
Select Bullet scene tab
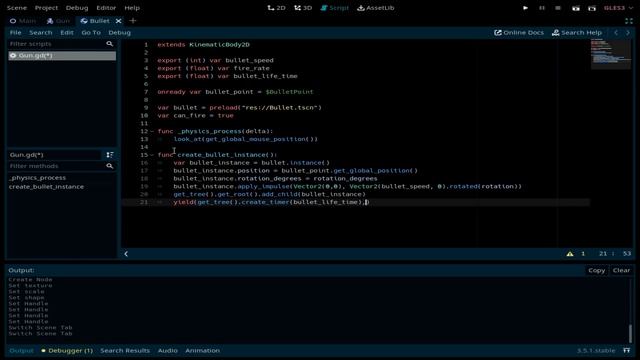(96, 21)
